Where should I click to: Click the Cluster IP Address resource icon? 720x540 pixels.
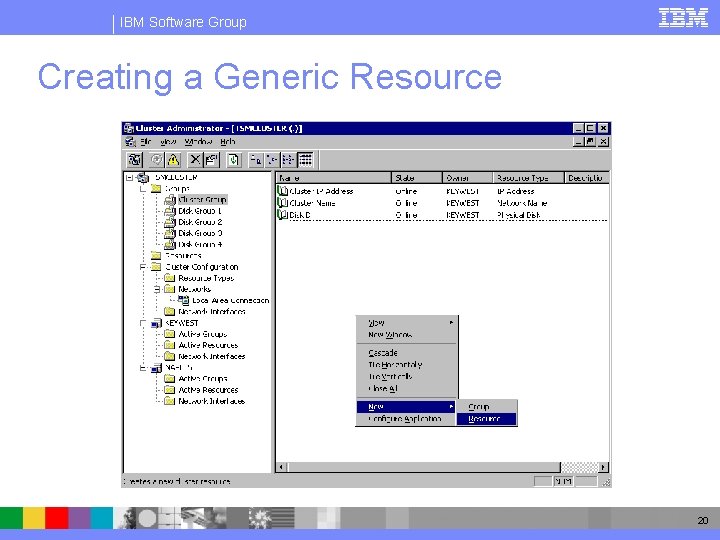point(283,191)
